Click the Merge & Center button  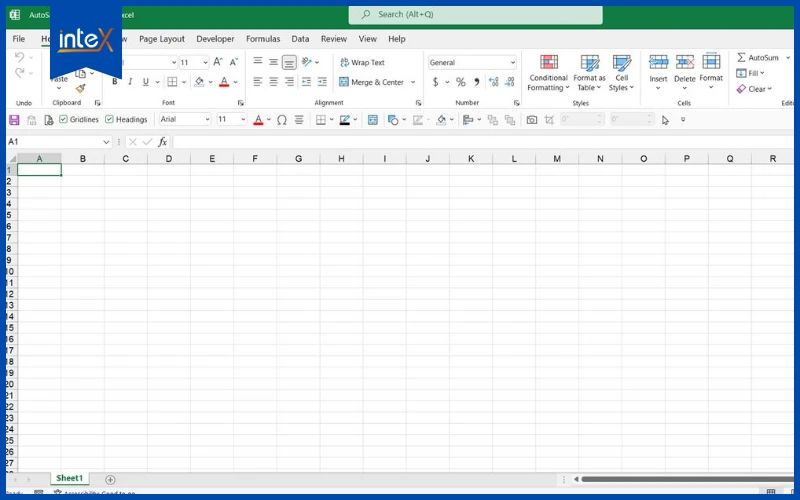coord(371,82)
